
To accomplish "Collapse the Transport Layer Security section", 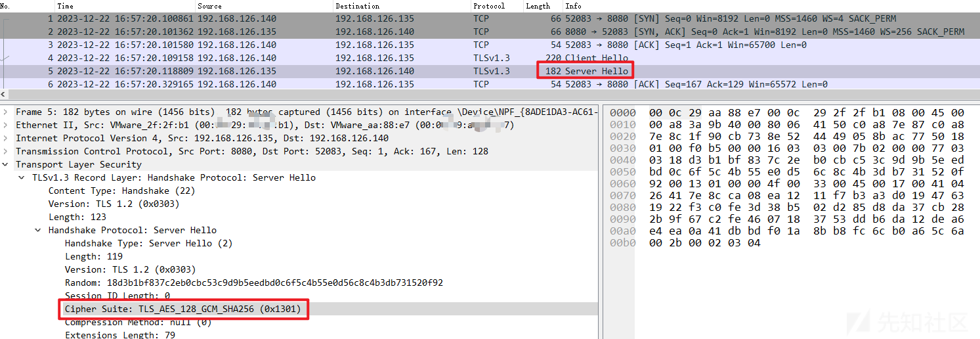I will click(x=6, y=165).
